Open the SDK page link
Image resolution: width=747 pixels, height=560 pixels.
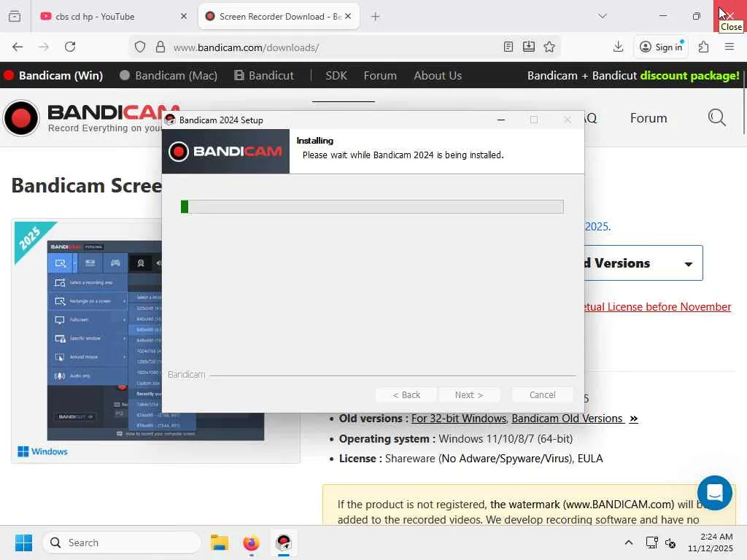[x=336, y=75]
